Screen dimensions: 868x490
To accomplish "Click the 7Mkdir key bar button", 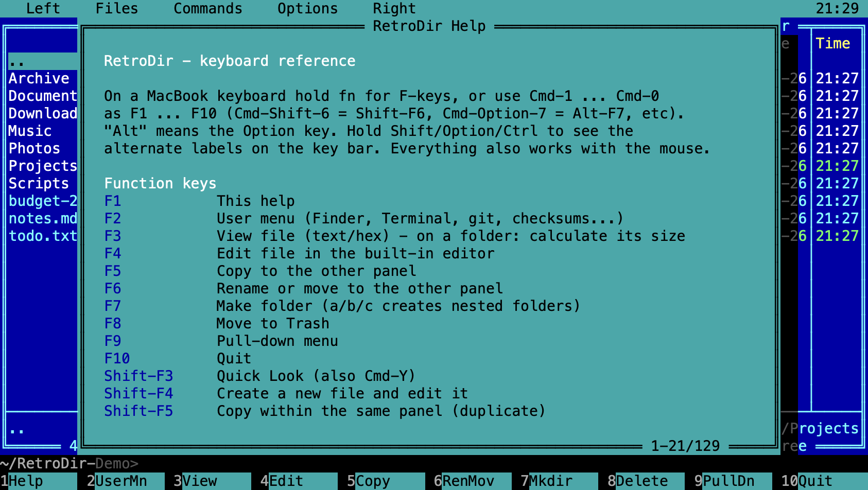I will tap(560, 481).
